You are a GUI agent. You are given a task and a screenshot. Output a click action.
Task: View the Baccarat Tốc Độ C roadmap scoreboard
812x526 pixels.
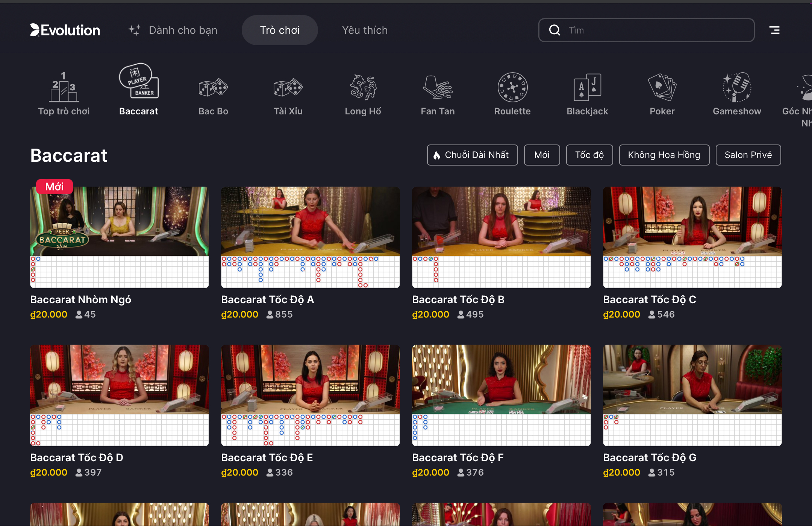tap(692, 272)
